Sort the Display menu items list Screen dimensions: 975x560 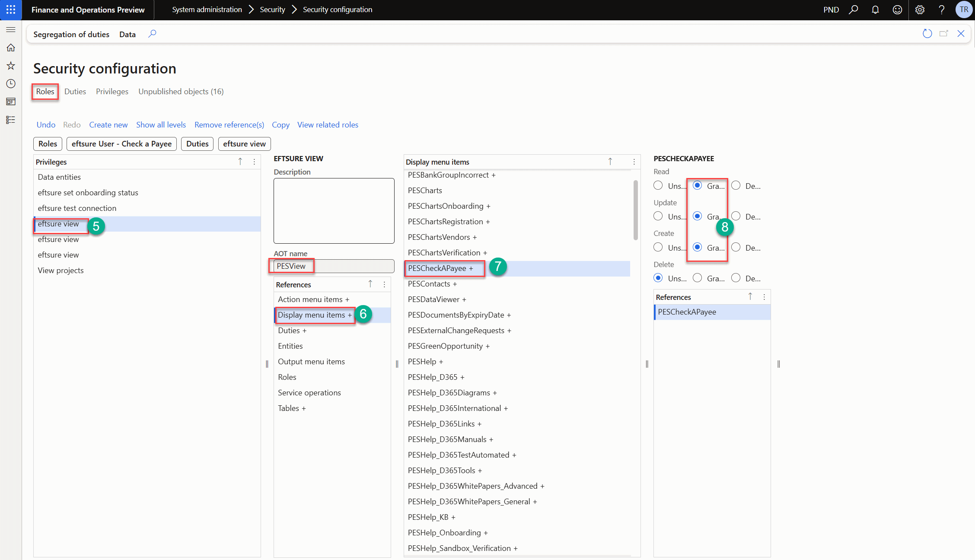(x=610, y=162)
